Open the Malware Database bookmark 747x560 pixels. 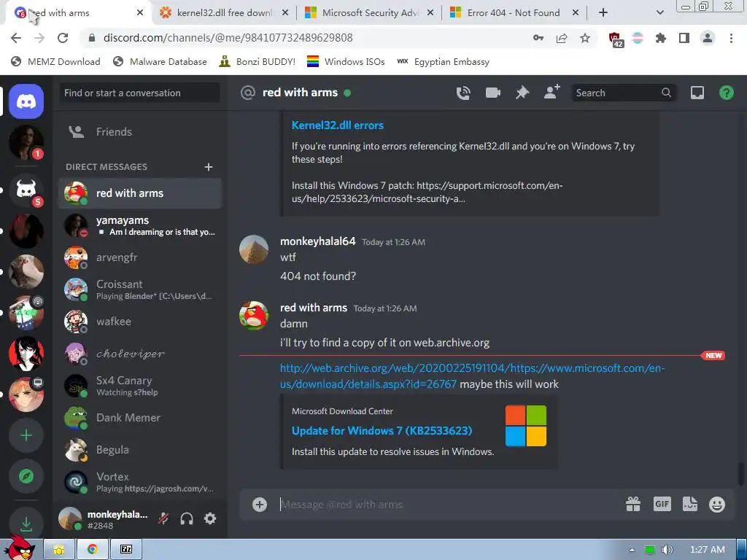[160, 61]
